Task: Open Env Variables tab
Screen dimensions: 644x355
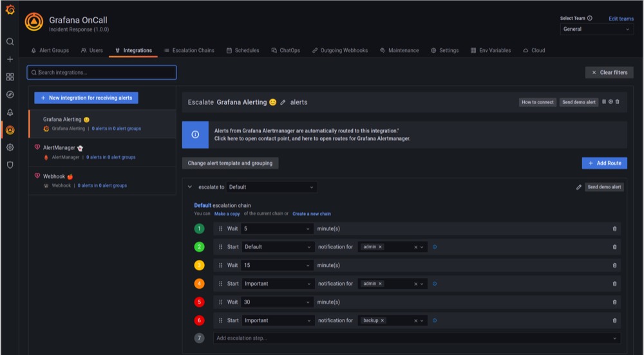Action: (491, 50)
